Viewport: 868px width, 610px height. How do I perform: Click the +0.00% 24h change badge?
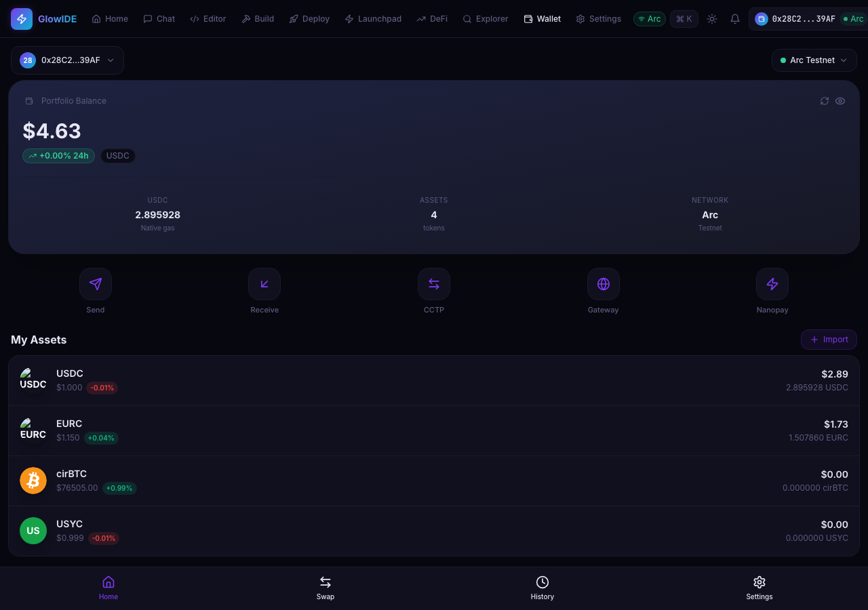(59, 156)
